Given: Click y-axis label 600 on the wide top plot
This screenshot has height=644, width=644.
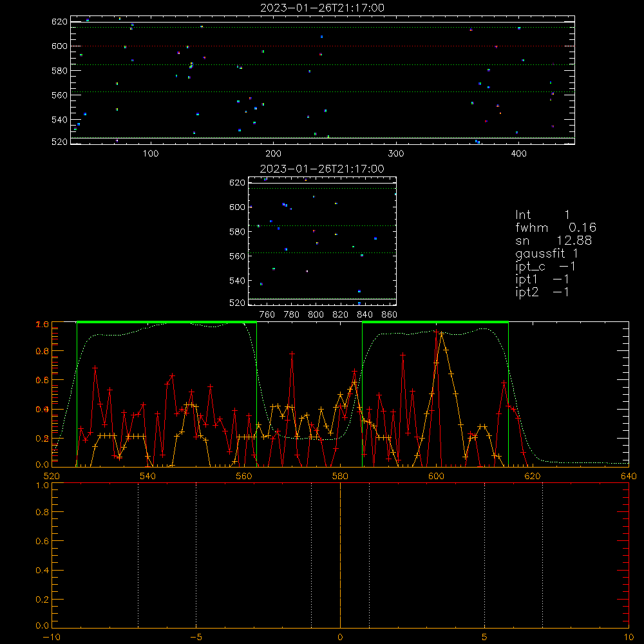Looking at the screenshot, I should coord(59,46).
